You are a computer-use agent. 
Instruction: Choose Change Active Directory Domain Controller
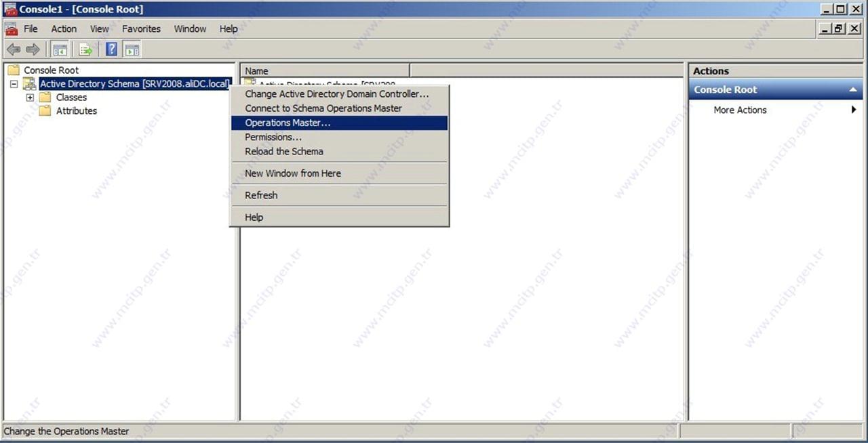tap(339, 94)
